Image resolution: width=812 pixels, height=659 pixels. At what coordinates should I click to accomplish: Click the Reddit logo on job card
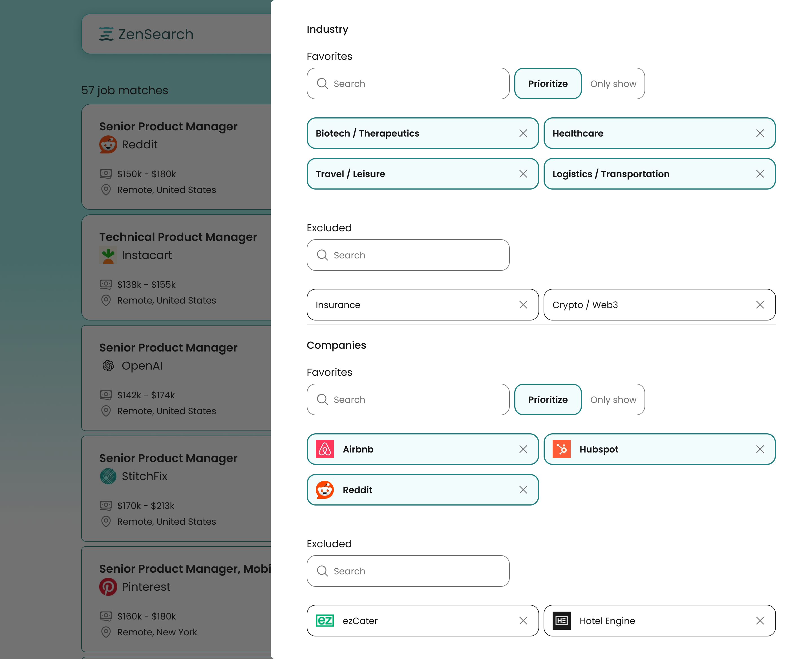point(108,144)
